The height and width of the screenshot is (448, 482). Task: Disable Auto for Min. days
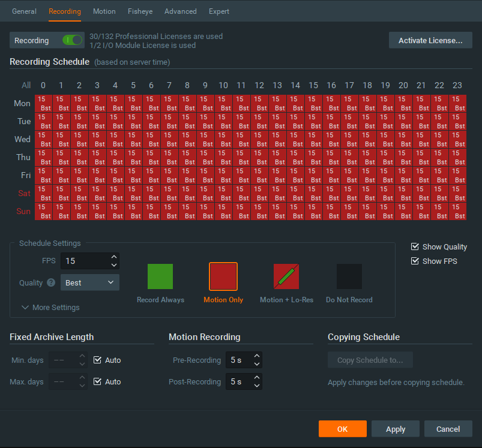98,360
